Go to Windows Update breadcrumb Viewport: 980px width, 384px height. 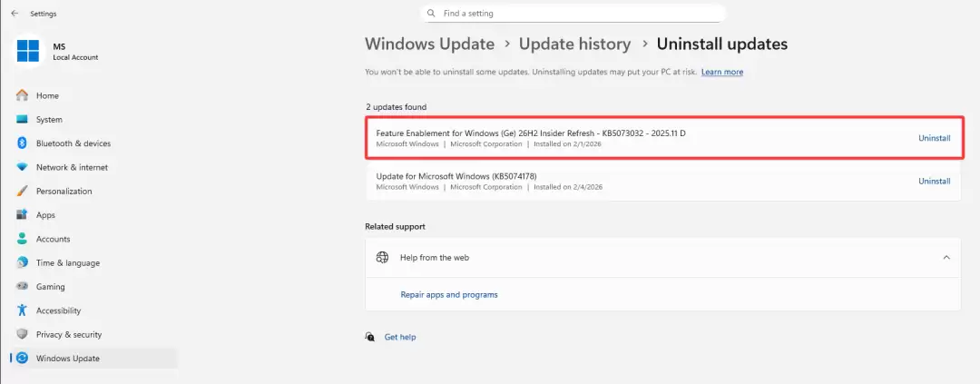(x=429, y=44)
